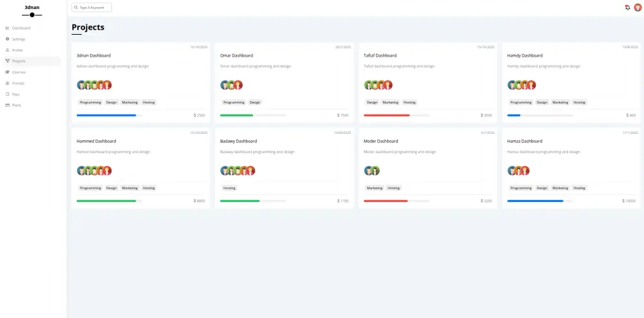This screenshot has width=644, height=318.
Task: Click the Settings gear icon in sidebar
Action: coord(7,39)
